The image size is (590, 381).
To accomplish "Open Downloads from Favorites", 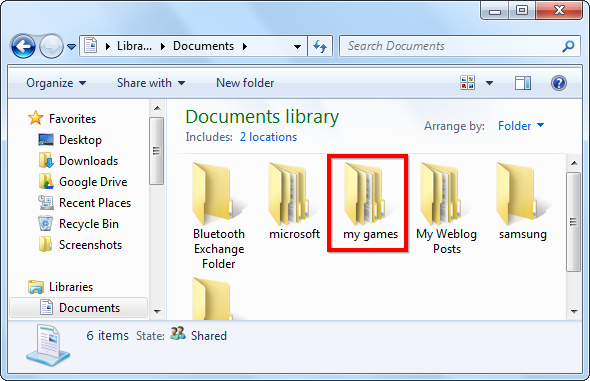I will 88,161.
